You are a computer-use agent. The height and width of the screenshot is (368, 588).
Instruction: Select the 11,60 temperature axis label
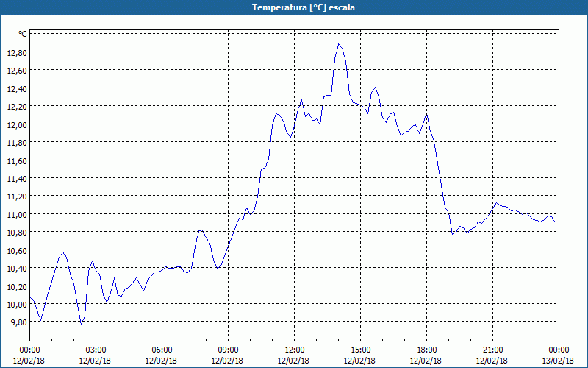coord(17,160)
